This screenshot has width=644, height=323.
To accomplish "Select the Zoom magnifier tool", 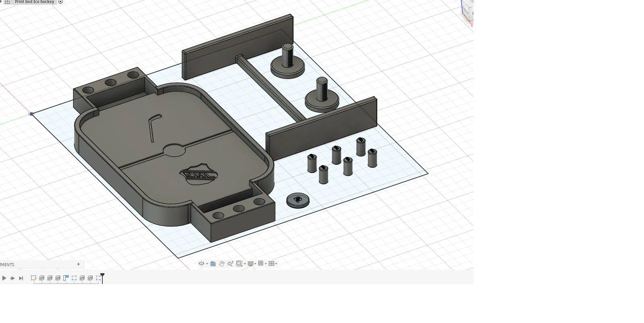I will [x=230, y=263].
